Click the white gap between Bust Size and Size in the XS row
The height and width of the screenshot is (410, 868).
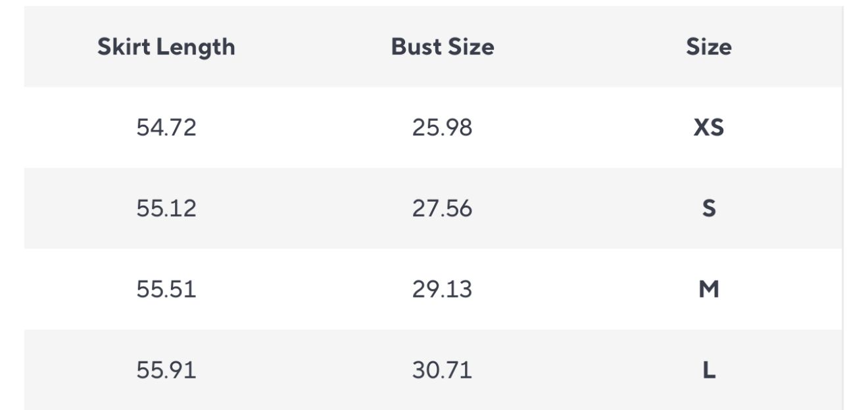(583, 127)
